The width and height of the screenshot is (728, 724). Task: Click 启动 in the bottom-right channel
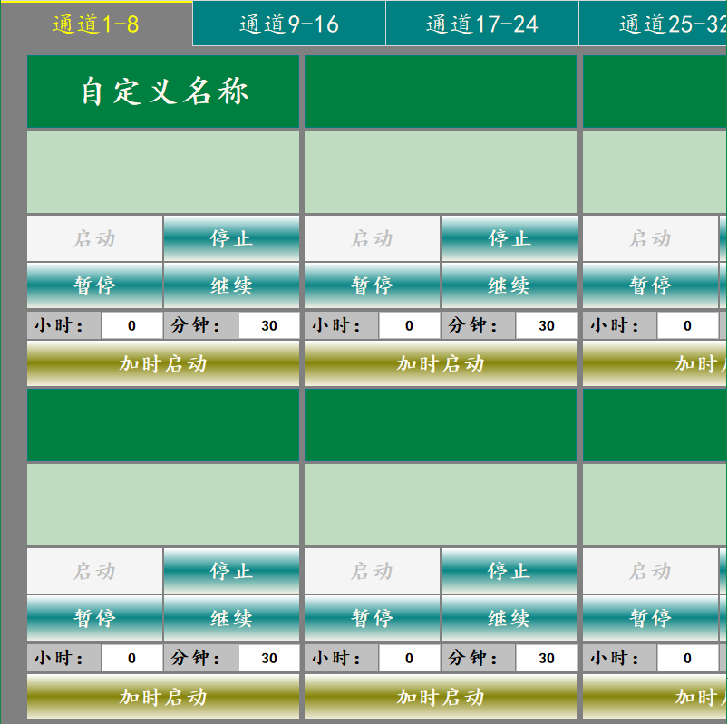click(650, 571)
